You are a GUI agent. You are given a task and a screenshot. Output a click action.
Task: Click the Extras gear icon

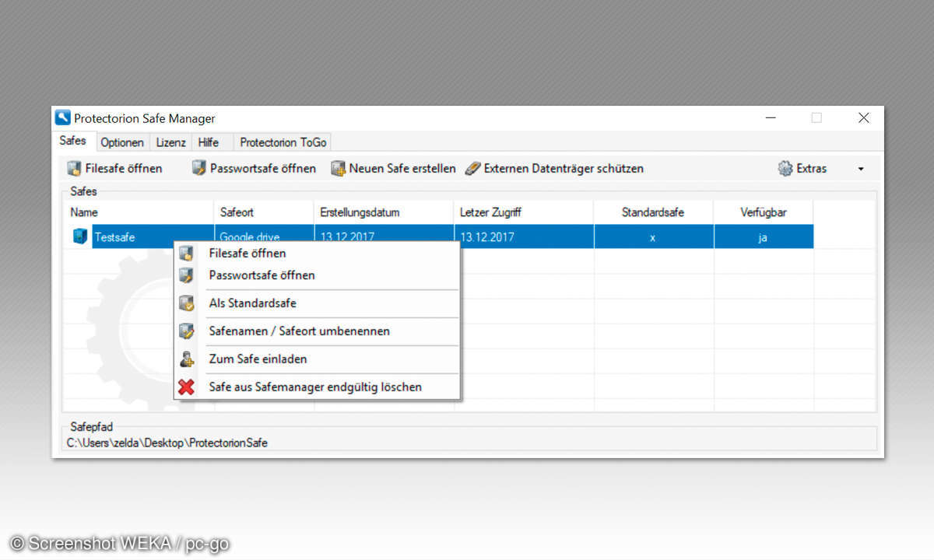tap(785, 168)
